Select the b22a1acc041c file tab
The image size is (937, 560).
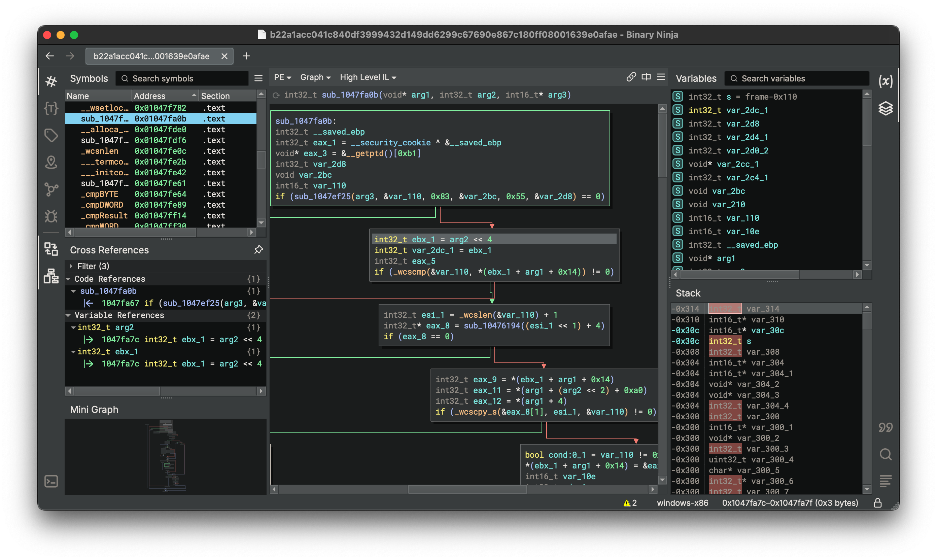(152, 56)
